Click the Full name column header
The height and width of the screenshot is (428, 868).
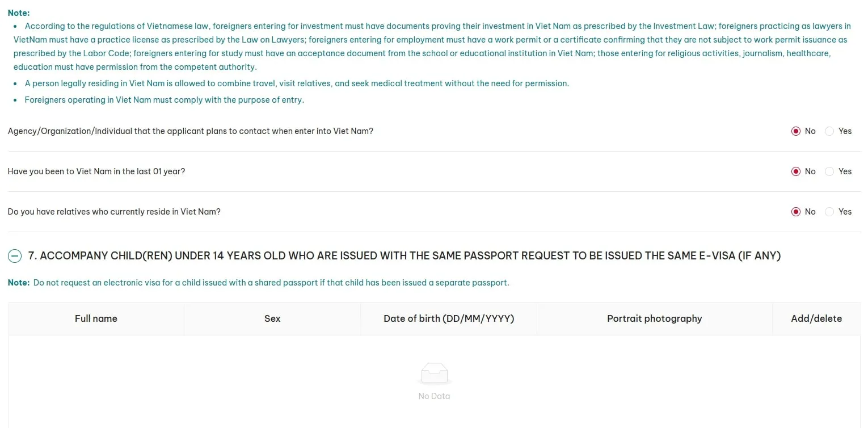pos(96,318)
